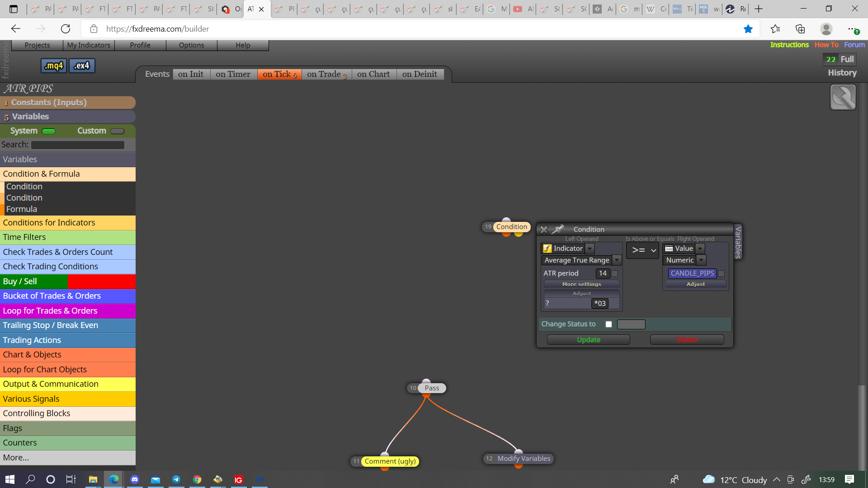Pin the Condition dialog

tap(558, 229)
